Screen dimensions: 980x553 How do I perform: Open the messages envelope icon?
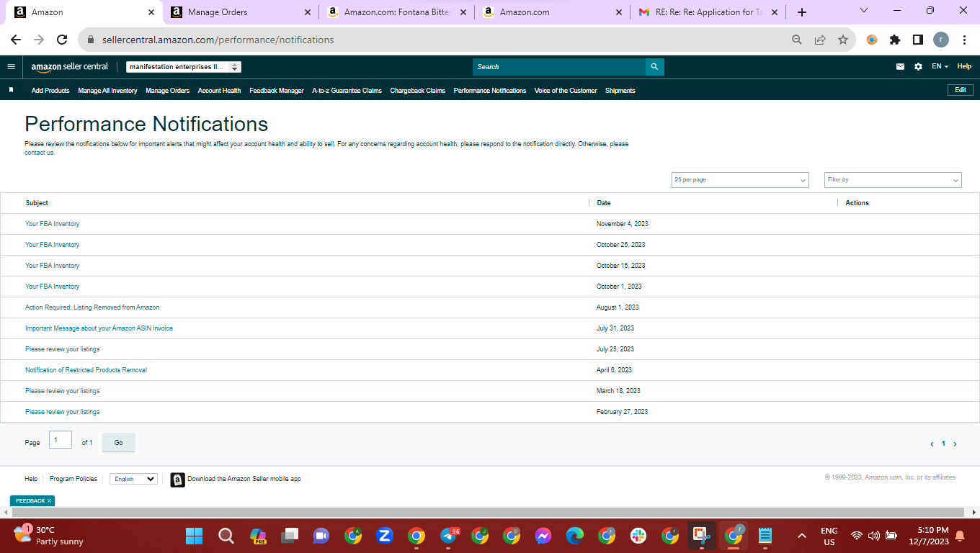pos(900,67)
